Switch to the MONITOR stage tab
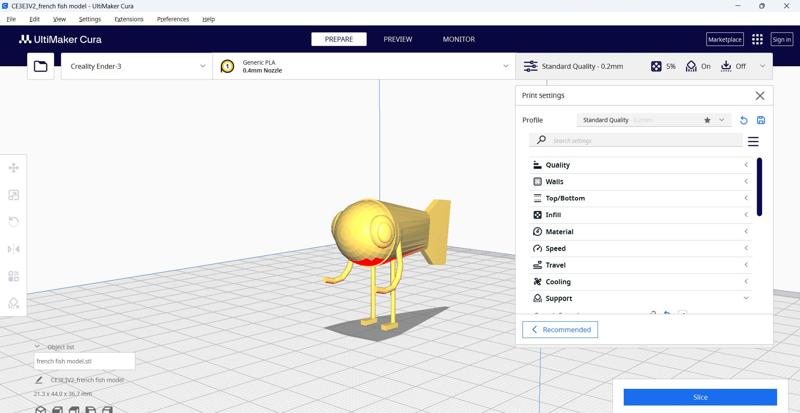Screen dimensions: 800x413 pos(459,39)
